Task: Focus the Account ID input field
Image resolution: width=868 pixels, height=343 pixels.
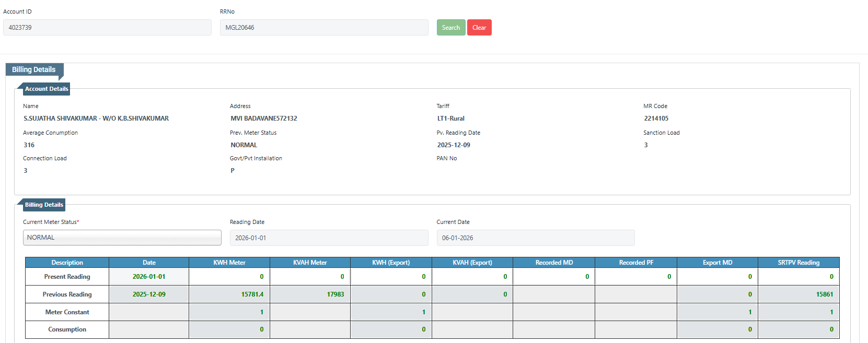Action: coord(107,28)
